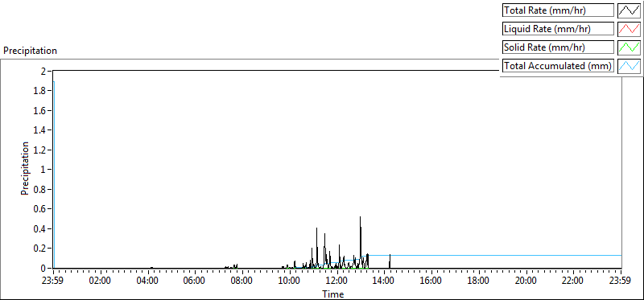Image resolution: width=644 pixels, height=300 pixels.
Task: Click the isolated rate spike after 14:00
Action: [390, 261]
